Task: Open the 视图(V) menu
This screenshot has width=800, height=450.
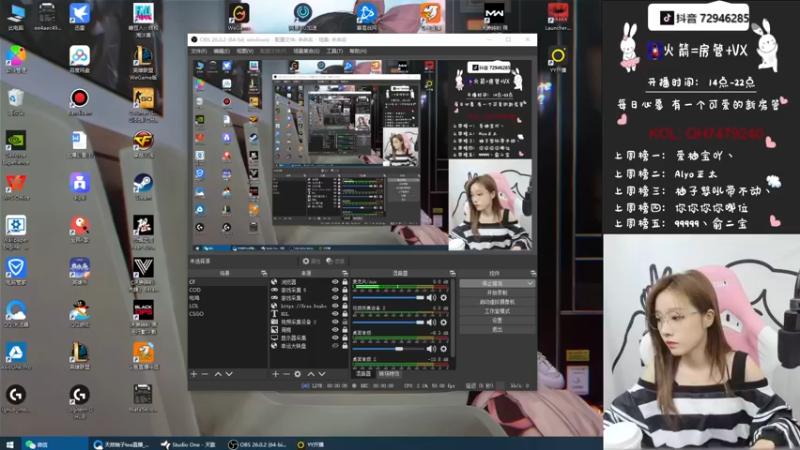Action: pyautogui.click(x=245, y=51)
